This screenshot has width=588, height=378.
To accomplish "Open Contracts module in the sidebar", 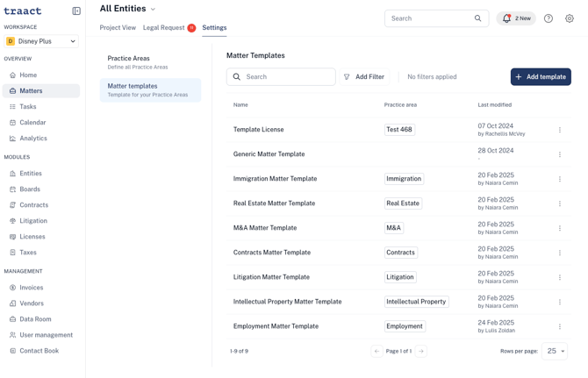I will [x=41, y=204].
